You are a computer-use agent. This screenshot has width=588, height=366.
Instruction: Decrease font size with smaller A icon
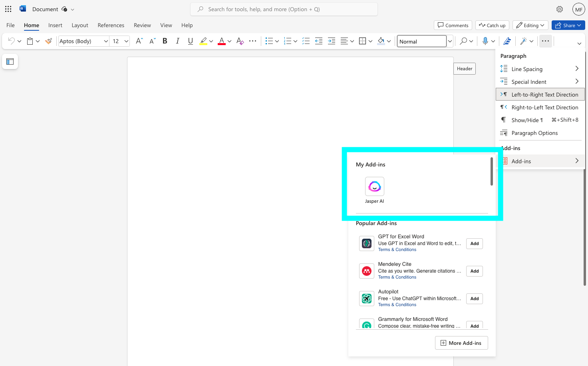pos(152,41)
